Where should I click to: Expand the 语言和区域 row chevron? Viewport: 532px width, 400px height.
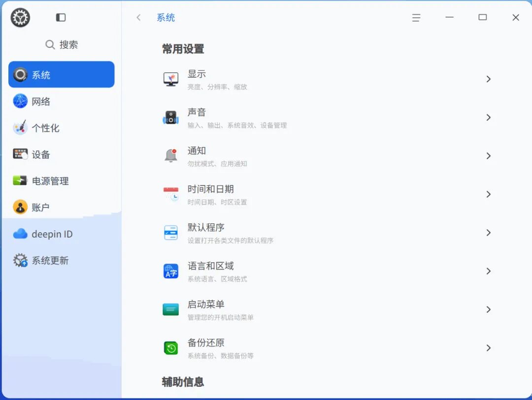[488, 271]
